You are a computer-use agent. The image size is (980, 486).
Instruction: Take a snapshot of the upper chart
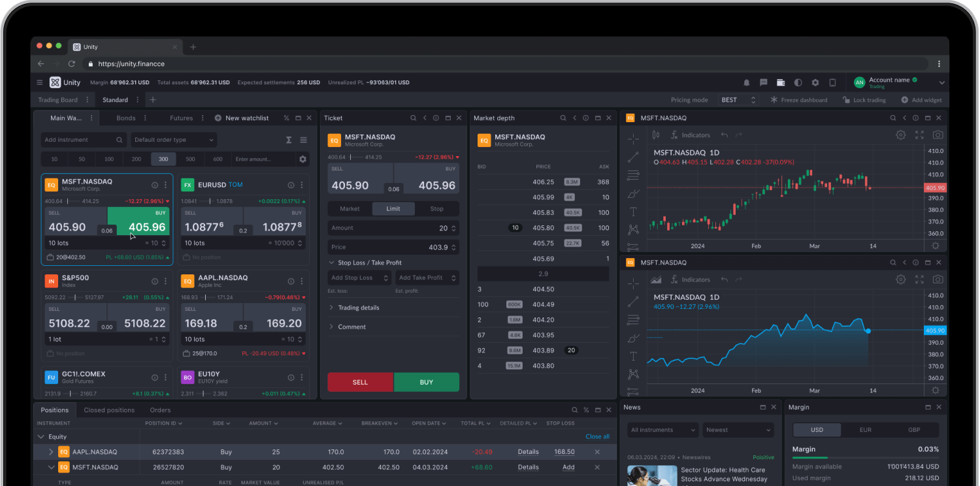938,135
